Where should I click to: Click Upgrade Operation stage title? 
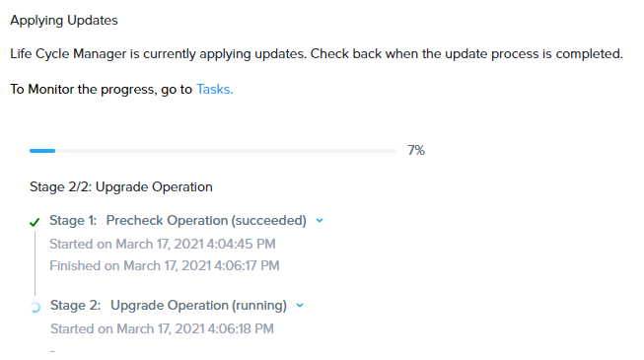click(170, 306)
